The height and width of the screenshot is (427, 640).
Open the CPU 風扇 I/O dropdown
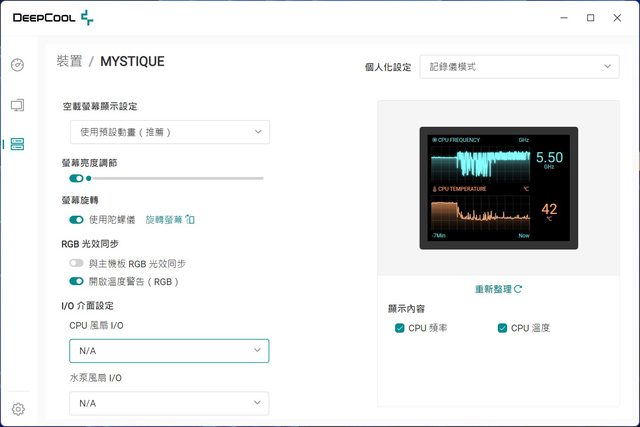pos(169,351)
